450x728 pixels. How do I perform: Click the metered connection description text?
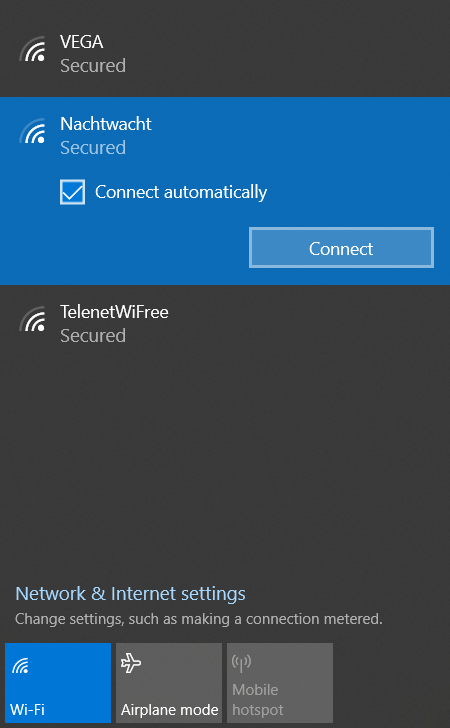pyautogui.click(x=199, y=619)
